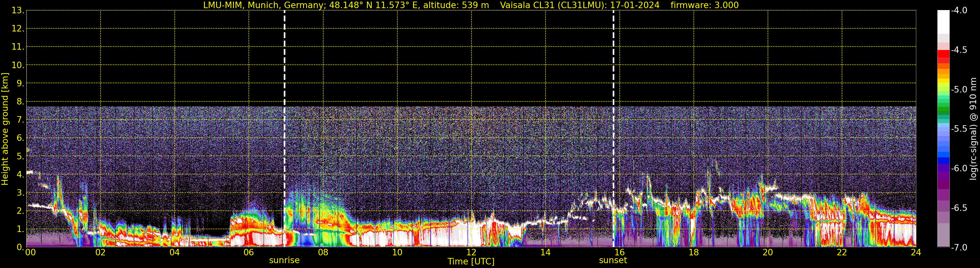
Task: Click the y-axis tick label '13'
Action: [18, 11]
